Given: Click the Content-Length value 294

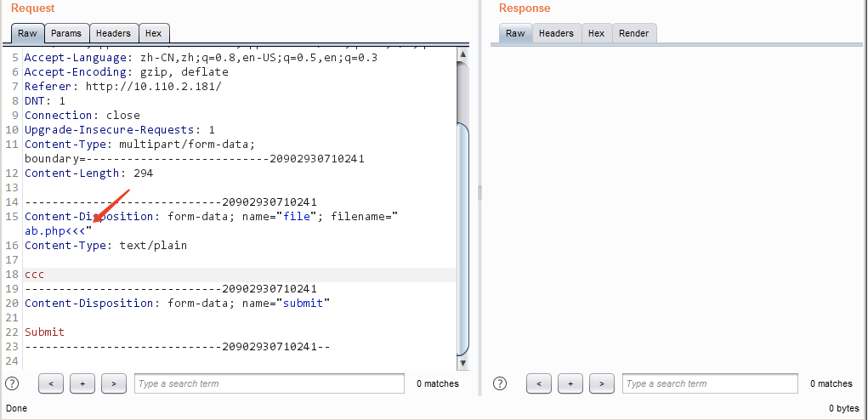Looking at the screenshot, I should (x=144, y=173).
